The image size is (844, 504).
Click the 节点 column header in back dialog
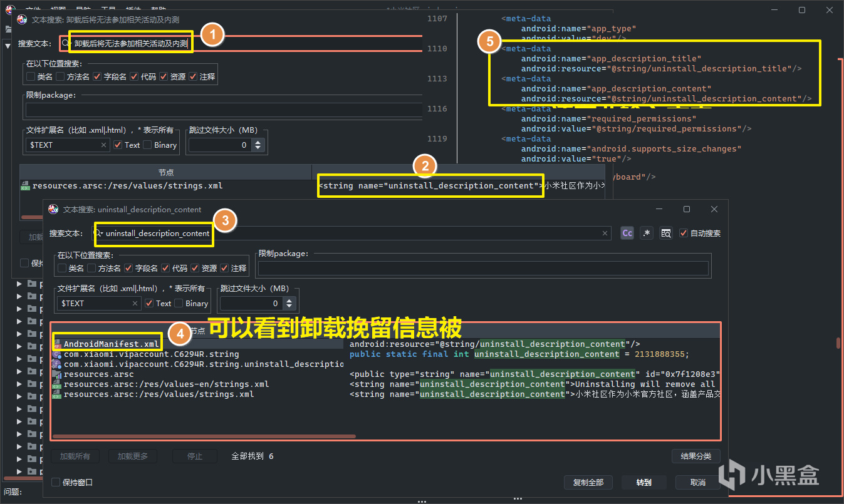tap(166, 172)
